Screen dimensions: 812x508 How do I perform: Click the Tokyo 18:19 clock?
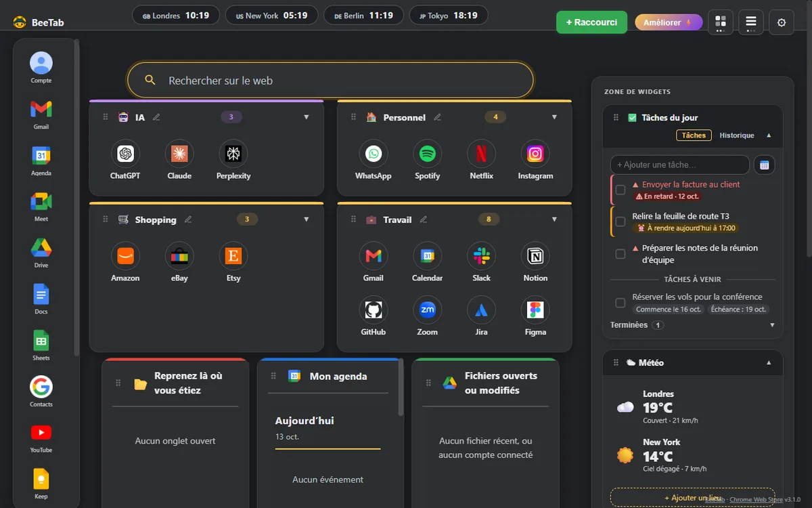click(449, 16)
